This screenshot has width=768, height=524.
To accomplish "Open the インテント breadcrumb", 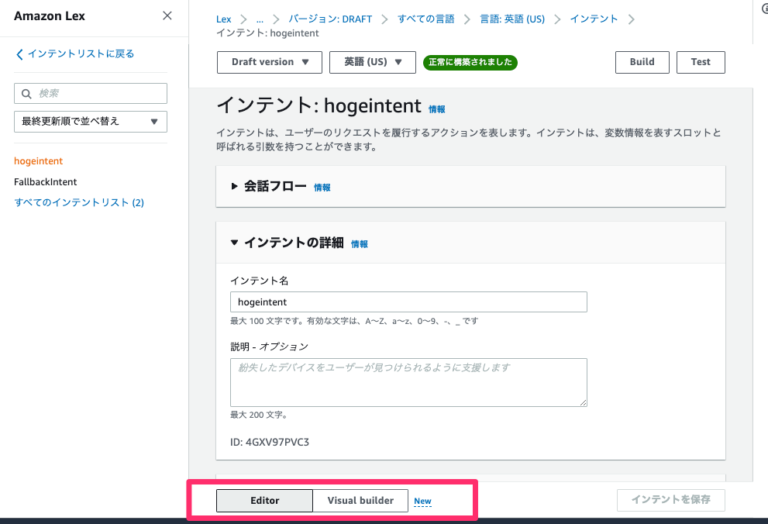I will [x=594, y=19].
